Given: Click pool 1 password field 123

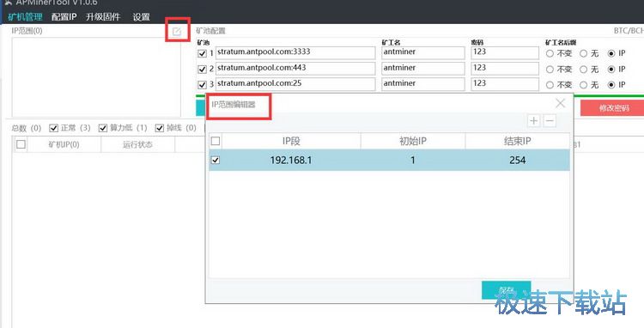Looking at the screenshot, I should [x=505, y=52].
